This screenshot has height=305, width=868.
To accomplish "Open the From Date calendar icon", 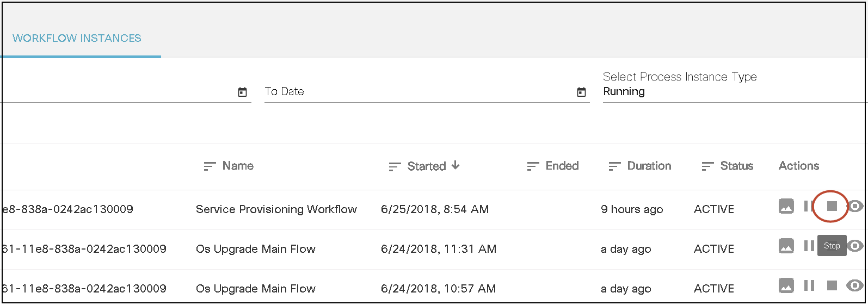I will [242, 92].
